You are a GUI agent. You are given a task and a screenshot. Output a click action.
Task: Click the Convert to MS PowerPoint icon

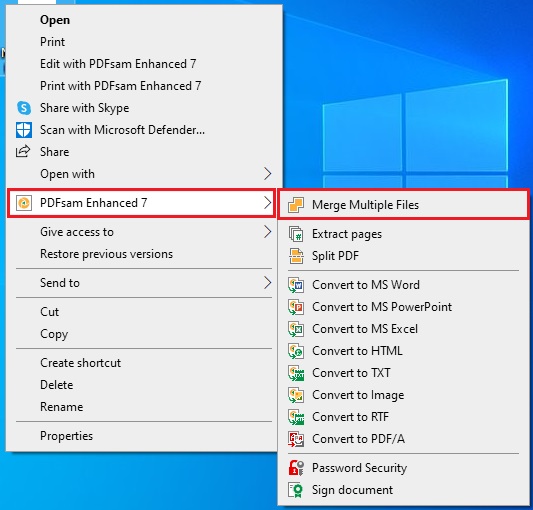point(296,307)
